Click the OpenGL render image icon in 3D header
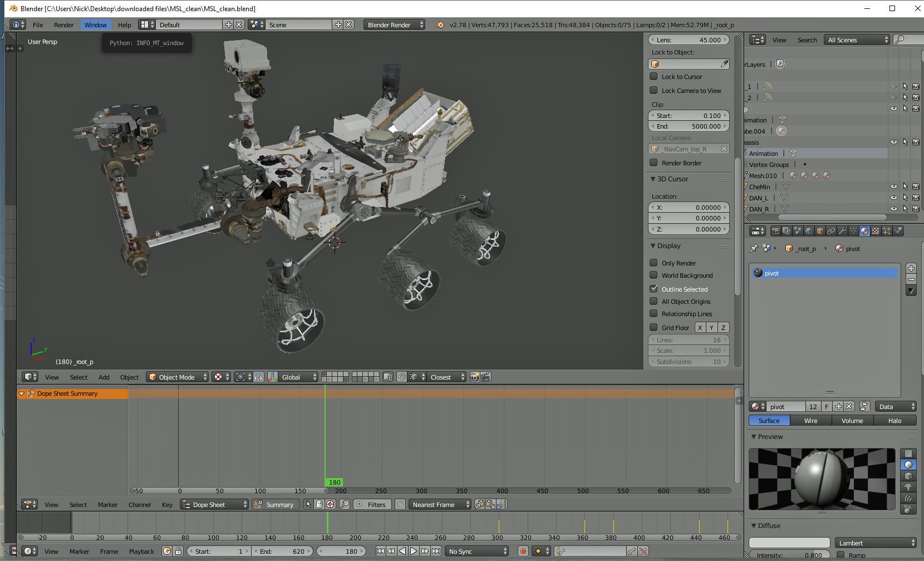 [x=474, y=377]
